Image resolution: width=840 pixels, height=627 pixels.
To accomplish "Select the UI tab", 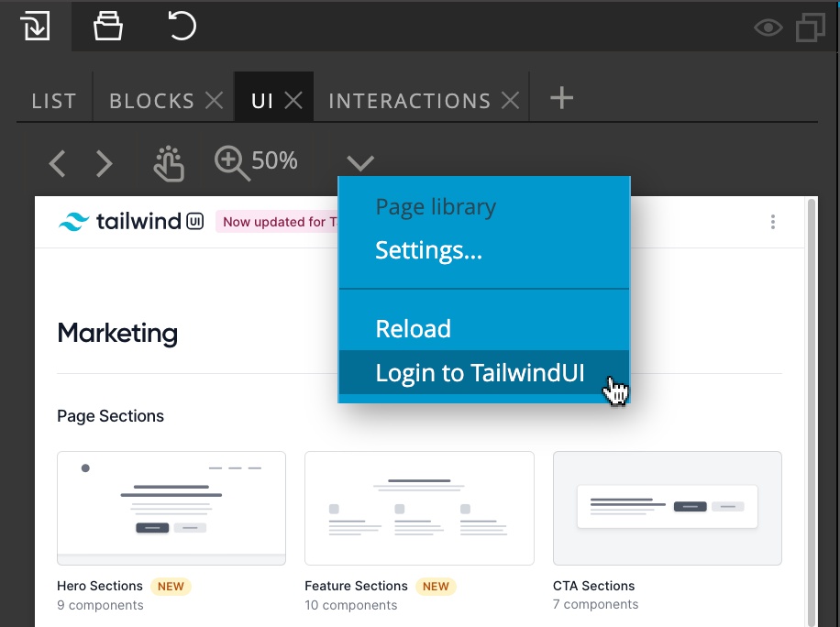I will [x=262, y=101].
